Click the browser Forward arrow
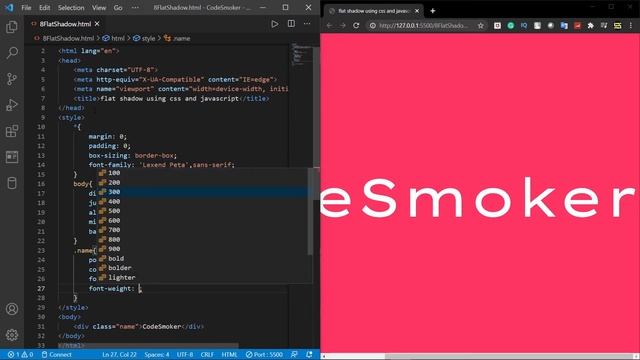This screenshot has height=360, width=640. (x=342, y=25)
